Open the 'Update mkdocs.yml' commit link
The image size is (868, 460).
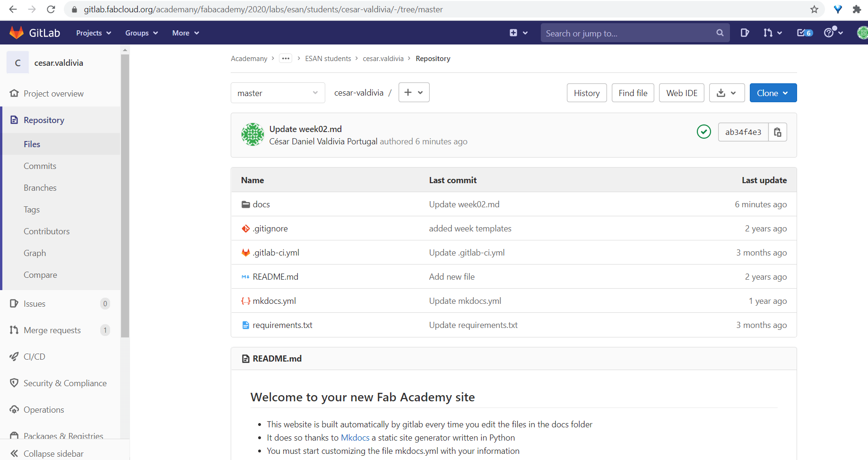(x=465, y=301)
